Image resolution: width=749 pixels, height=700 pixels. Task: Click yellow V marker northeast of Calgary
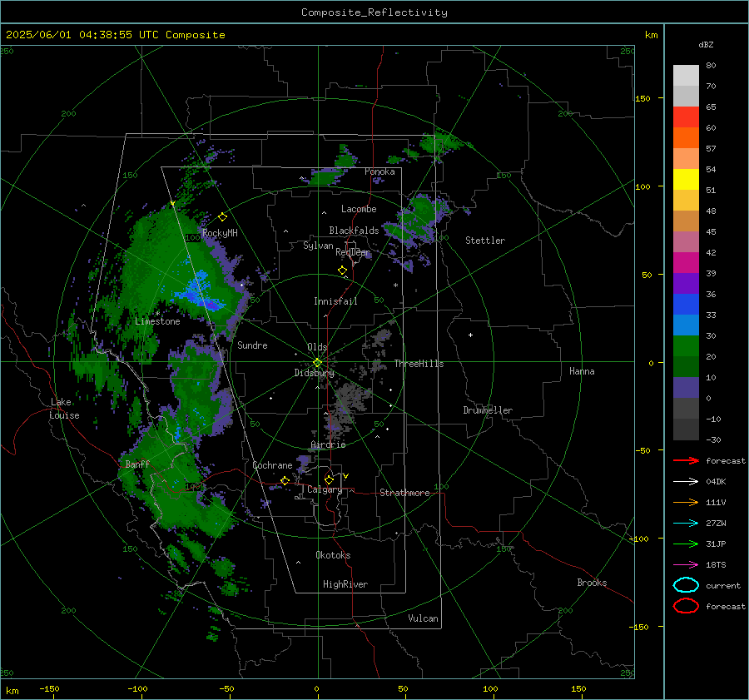pyautogui.click(x=346, y=476)
